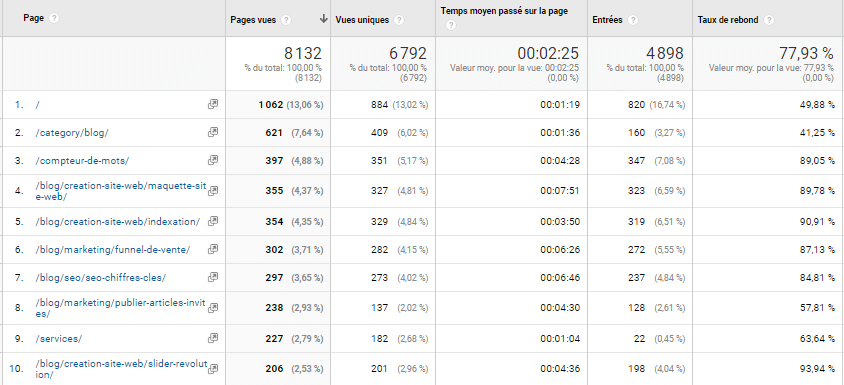This screenshot has width=844, height=385.
Task: Open /category/blog/ in a new window using its icon
Action: 213,132
